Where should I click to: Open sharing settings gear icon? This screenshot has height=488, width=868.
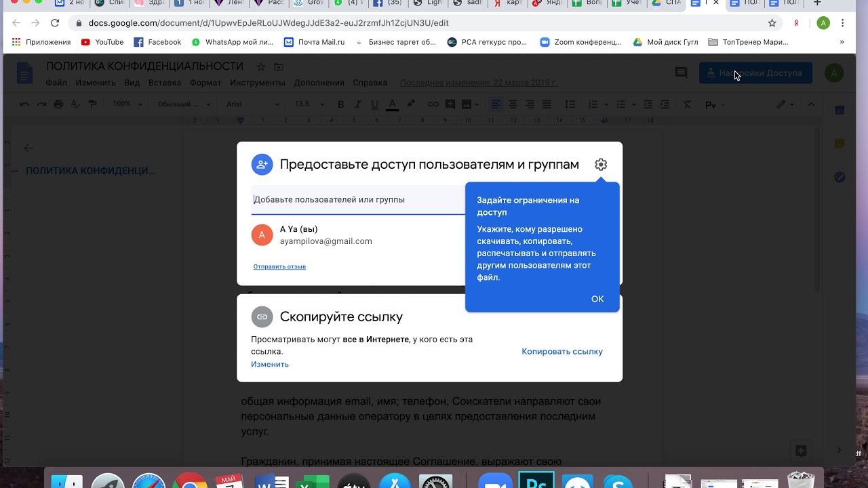(x=601, y=165)
